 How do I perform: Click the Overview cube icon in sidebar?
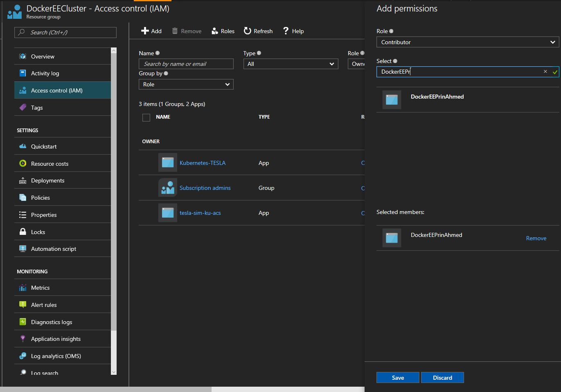pyautogui.click(x=23, y=56)
